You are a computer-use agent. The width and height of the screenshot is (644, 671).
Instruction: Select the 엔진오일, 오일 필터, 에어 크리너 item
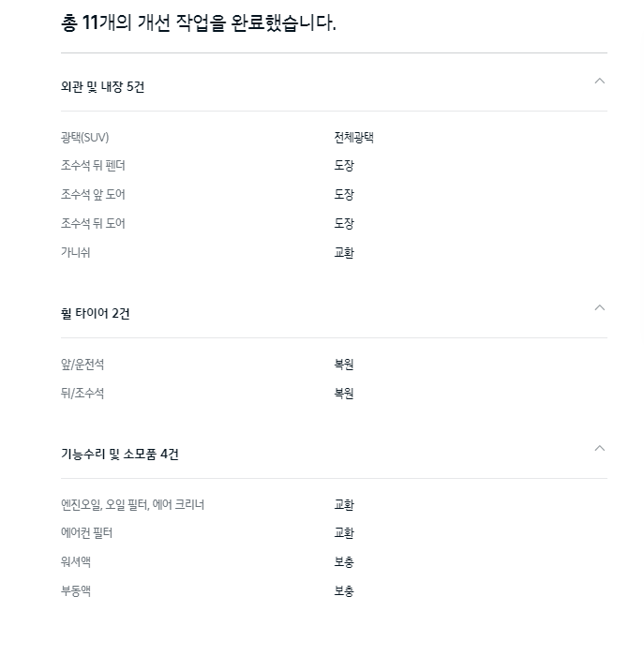click(x=132, y=504)
